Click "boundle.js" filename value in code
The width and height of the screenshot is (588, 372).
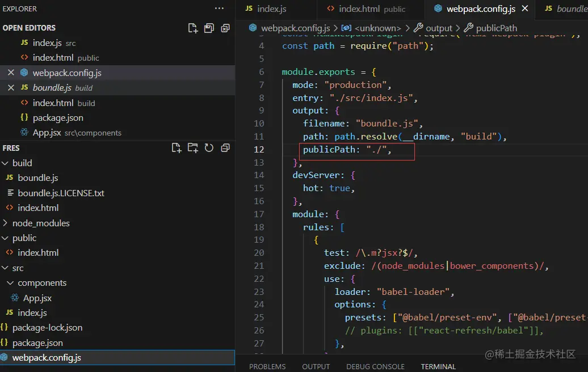coord(387,124)
